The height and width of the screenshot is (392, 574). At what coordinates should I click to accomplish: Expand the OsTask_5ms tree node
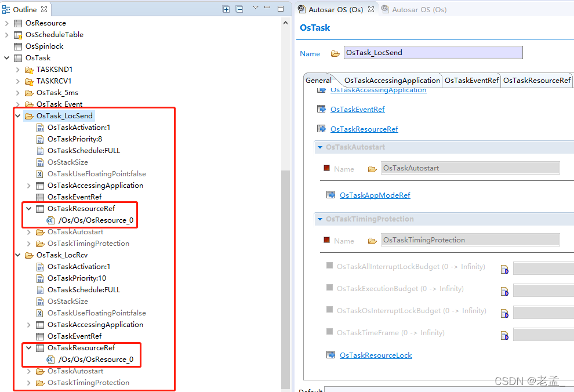pyautogui.click(x=17, y=93)
